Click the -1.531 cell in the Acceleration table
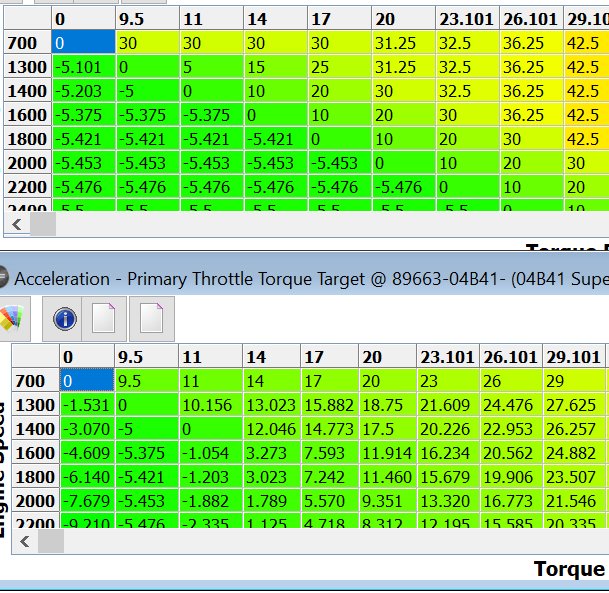The width and height of the screenshot is (609, 593). (x=87, y=405)
